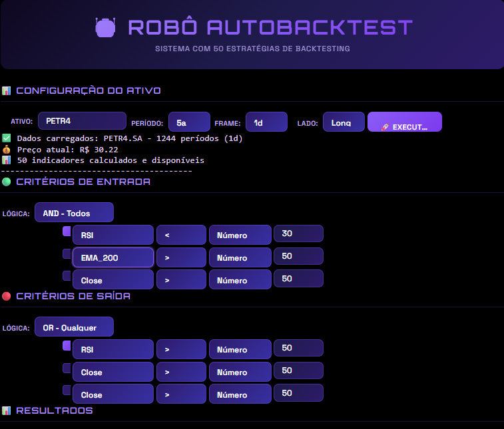Click the entry RSI value field showing 30
504x429 pixels.
coord(298,233)
